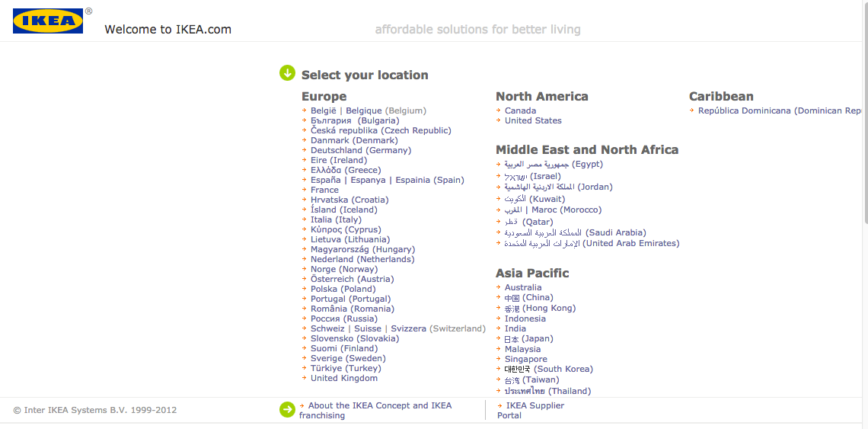This screenshot has height=429, width=868.
Task: Select 日本 (Japan)
Action: tap(528, 338)
